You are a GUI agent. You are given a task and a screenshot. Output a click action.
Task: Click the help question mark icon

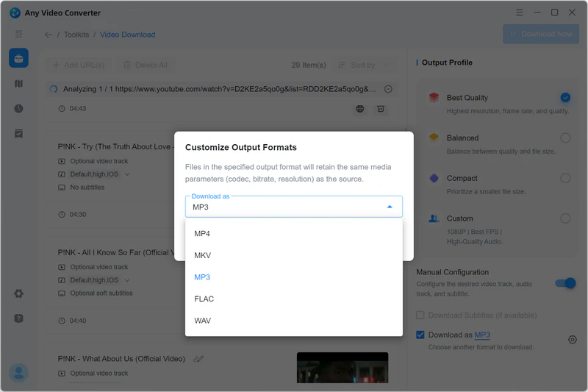coord(18,318)
